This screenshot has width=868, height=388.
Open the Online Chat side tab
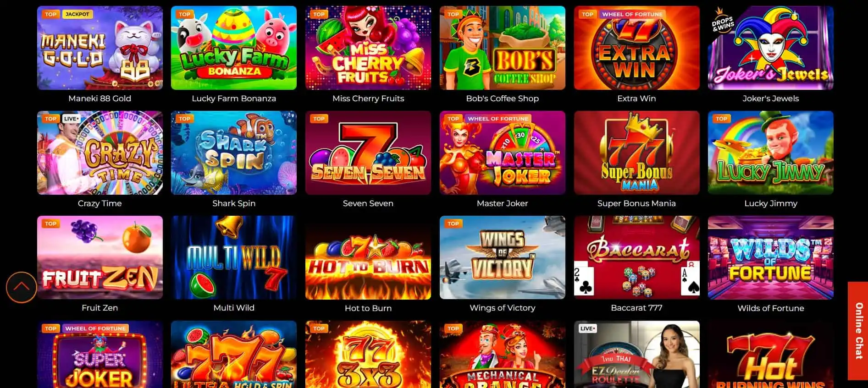pyautogui.click(x=858, y=331)
